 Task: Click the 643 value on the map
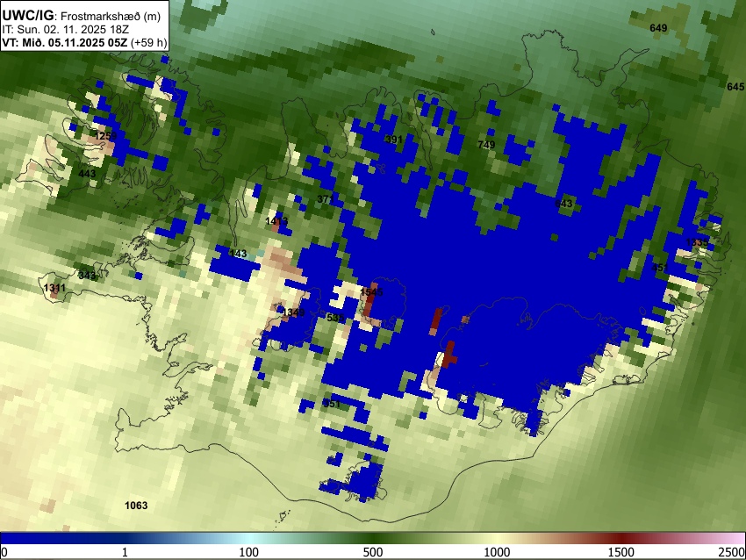563,204
